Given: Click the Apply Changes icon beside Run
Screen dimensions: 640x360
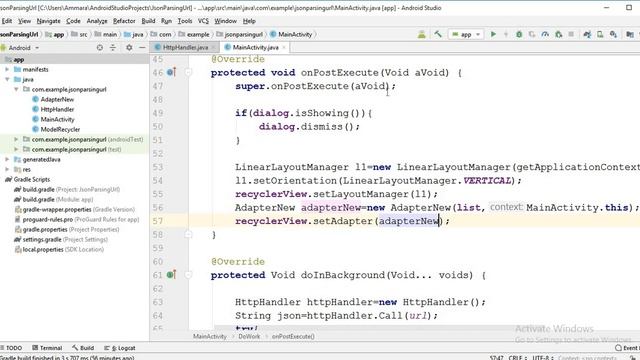Looking at the screenshot, I should click(x=506, y=34).
